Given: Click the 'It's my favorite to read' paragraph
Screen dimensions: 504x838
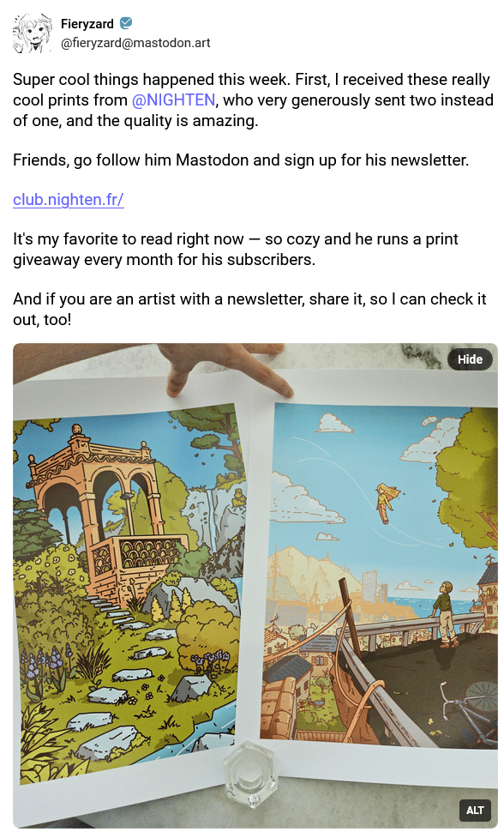Looking at the screenshot, I should [236, 249].
